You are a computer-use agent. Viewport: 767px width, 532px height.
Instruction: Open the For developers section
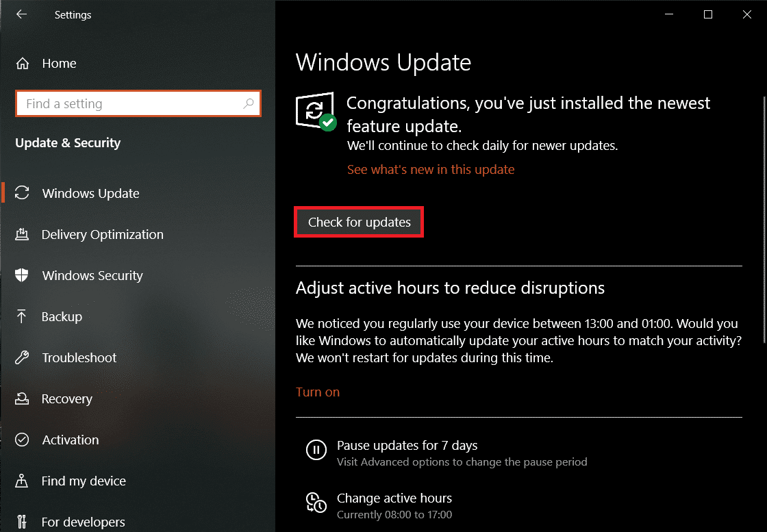[x=23, y=522]
